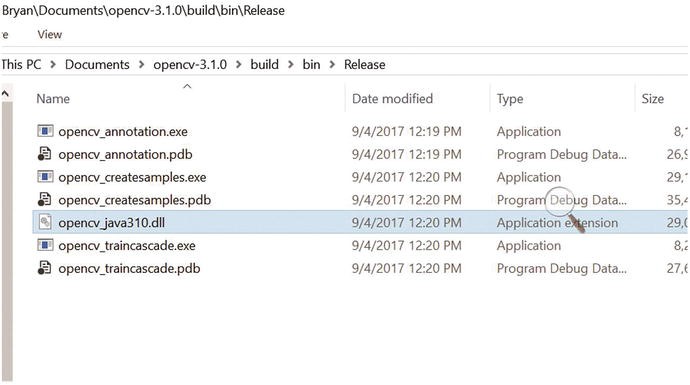
Task: Open chevron dropdown after bin breadcrumb
Action: 332,65
